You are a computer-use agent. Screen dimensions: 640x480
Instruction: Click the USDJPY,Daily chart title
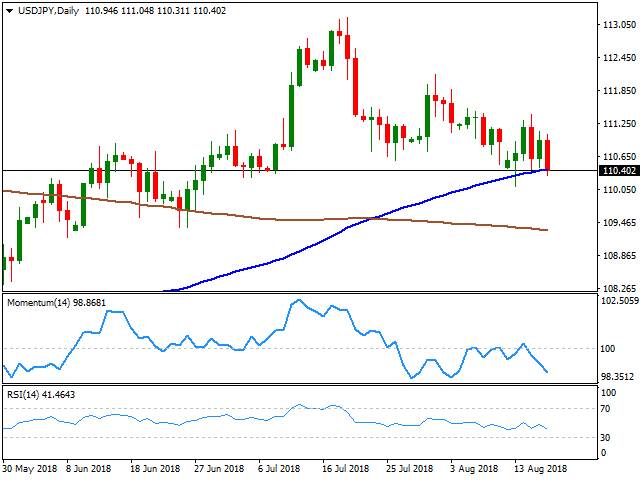click(x=48, y=11)
